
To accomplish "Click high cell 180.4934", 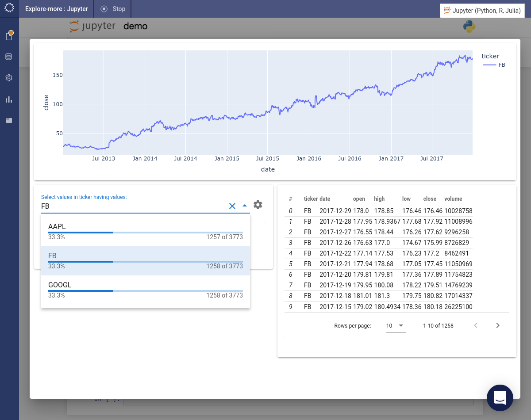I will point(387,307).
